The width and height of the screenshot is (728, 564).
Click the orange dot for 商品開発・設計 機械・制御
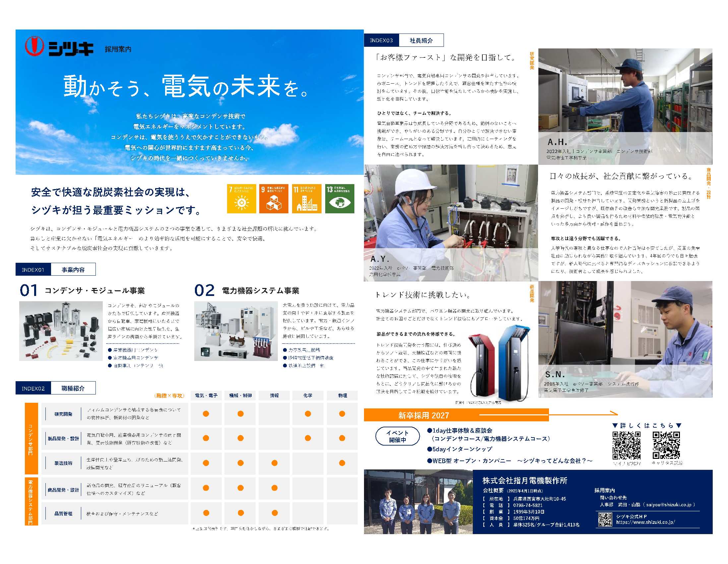click(240, 488)
